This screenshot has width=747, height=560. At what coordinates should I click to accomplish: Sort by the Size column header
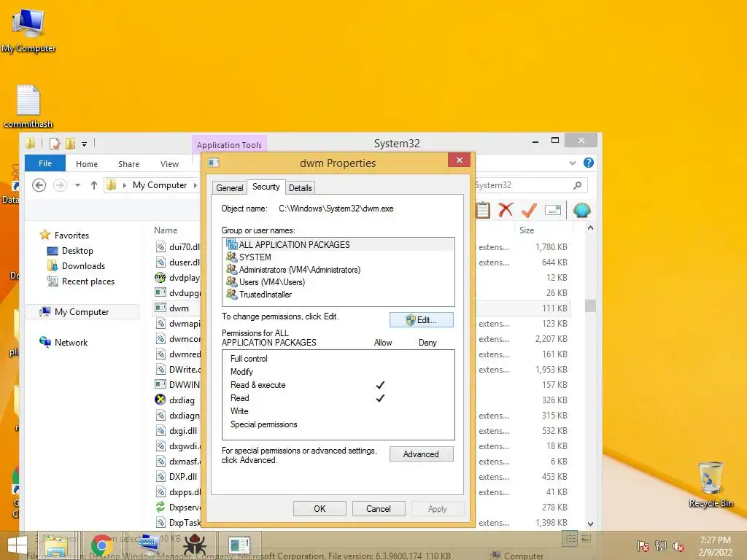coord(527,230)
